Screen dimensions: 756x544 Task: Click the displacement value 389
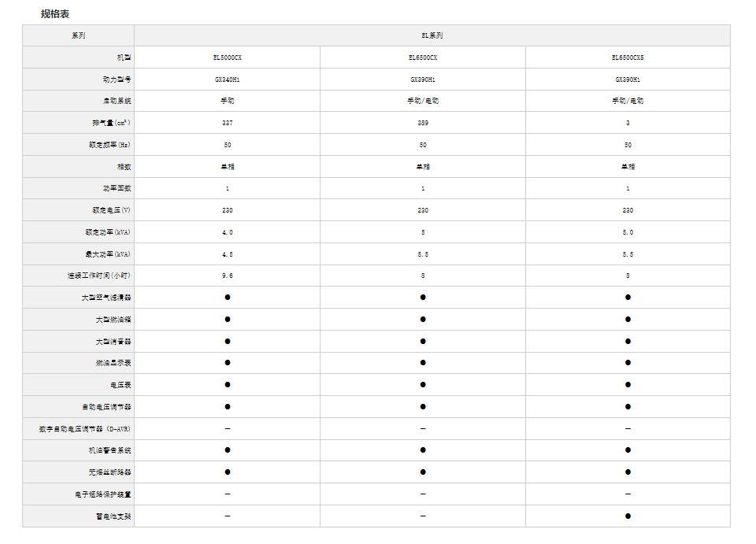pos(423,123)
